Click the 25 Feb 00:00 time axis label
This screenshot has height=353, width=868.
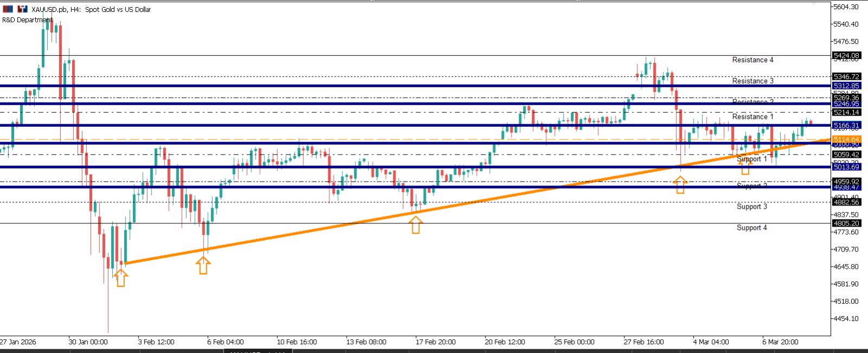tap(575, 342)
